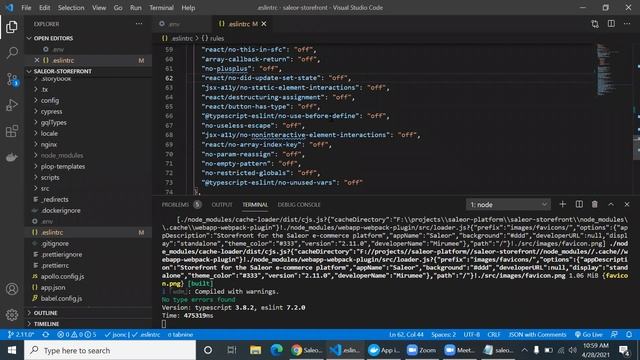
Task: Open the Run and Debug view
Action: 12,105
